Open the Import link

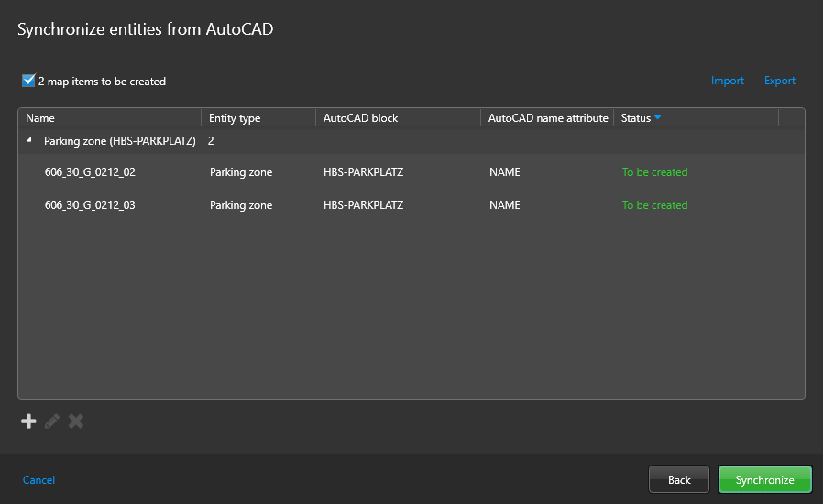click(x=728, y=81)
